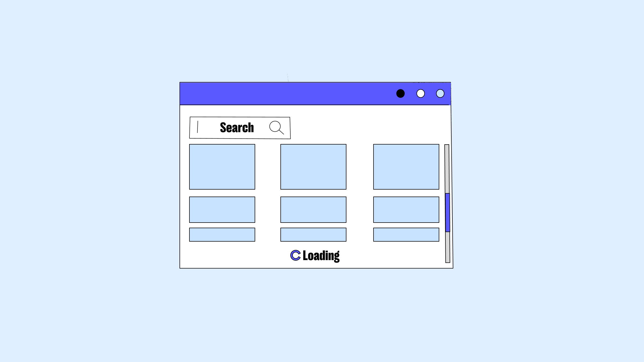
Task: Click the search magnifier icon
Action: coord(276,127)
